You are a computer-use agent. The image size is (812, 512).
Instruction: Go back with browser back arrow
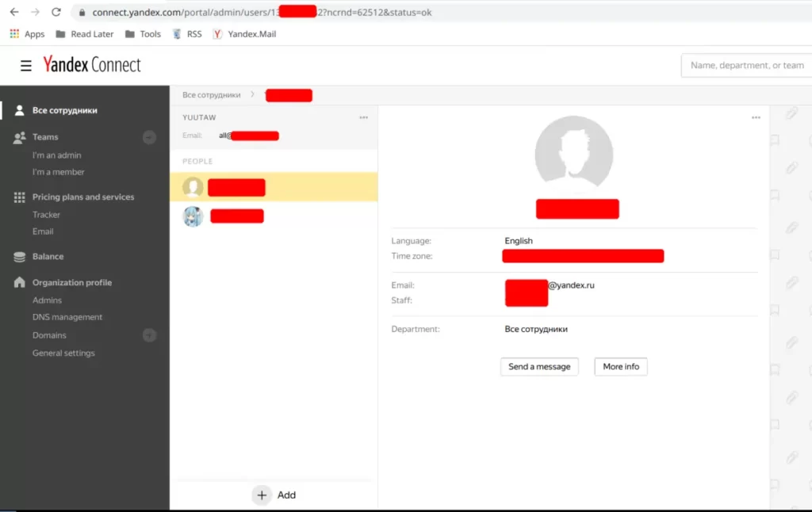pos(14,12)
